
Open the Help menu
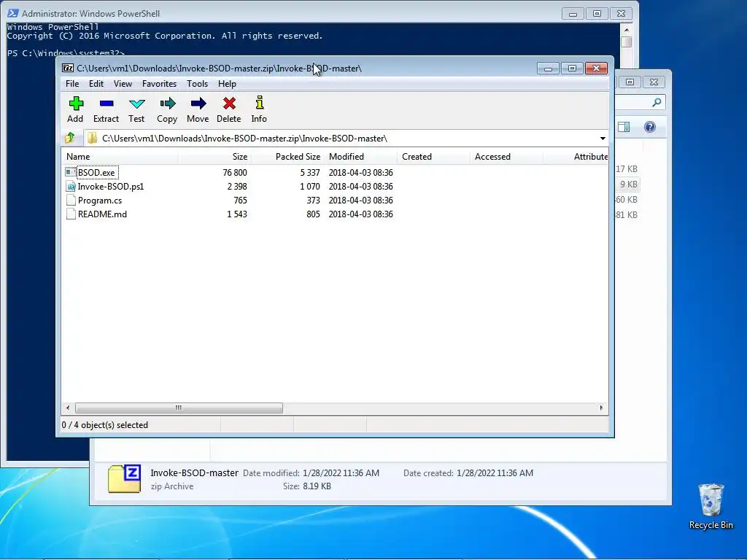click(x=227, y=84)
